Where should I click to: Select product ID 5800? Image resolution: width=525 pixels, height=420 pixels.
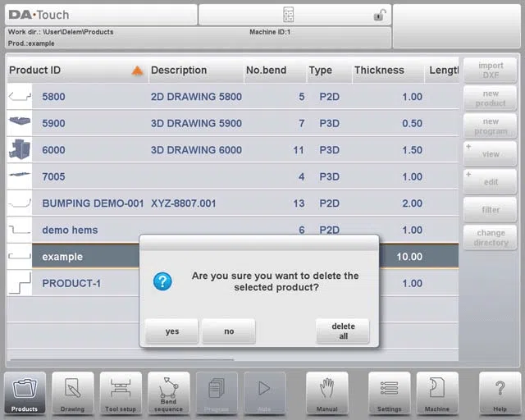(53, 97)
